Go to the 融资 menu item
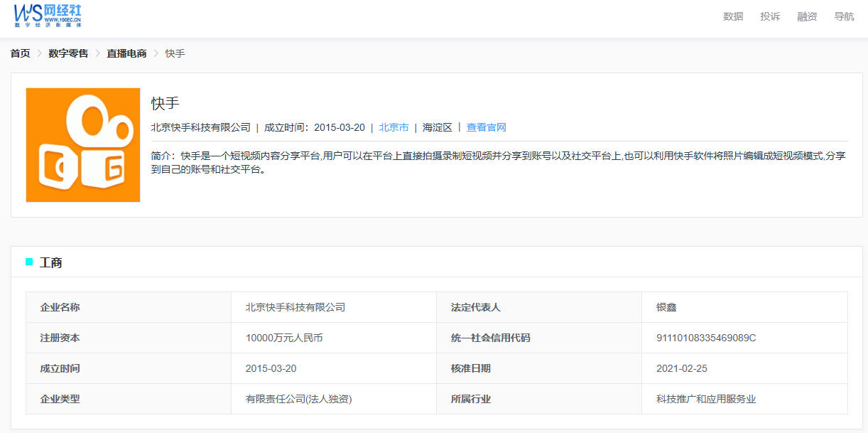The image size is (868, 433). [x=807, y=16]
